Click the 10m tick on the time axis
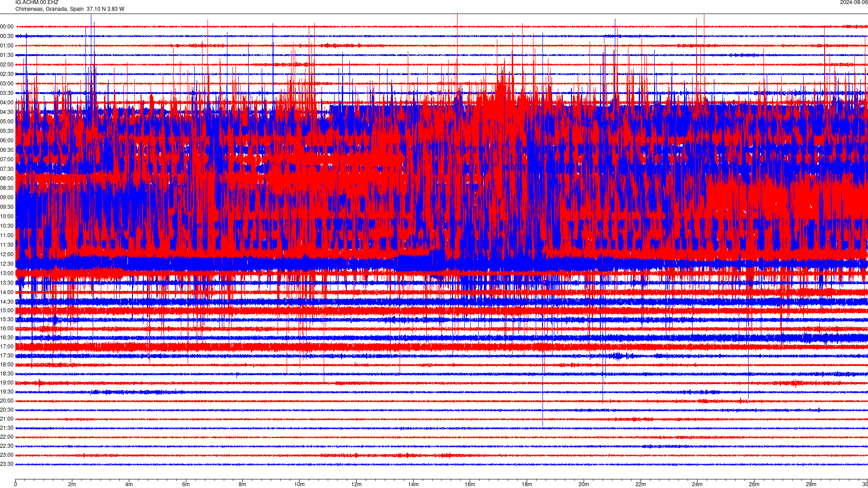868x488 pixels. [299, 484]
